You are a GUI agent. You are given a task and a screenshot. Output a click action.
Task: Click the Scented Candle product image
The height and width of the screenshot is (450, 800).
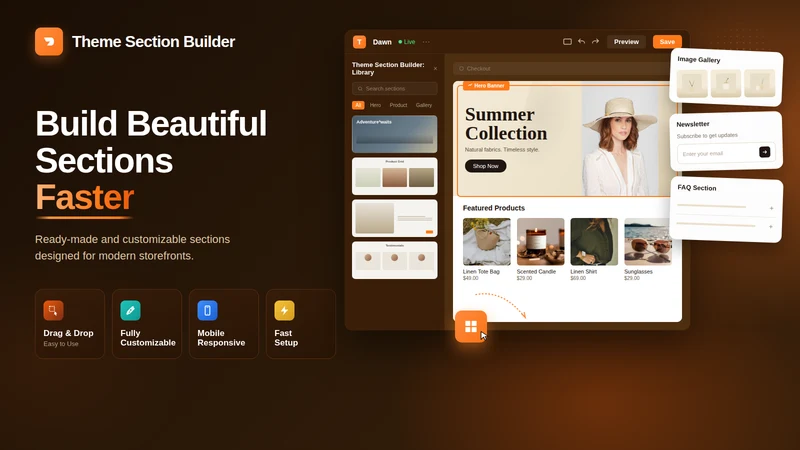(540, 242)
